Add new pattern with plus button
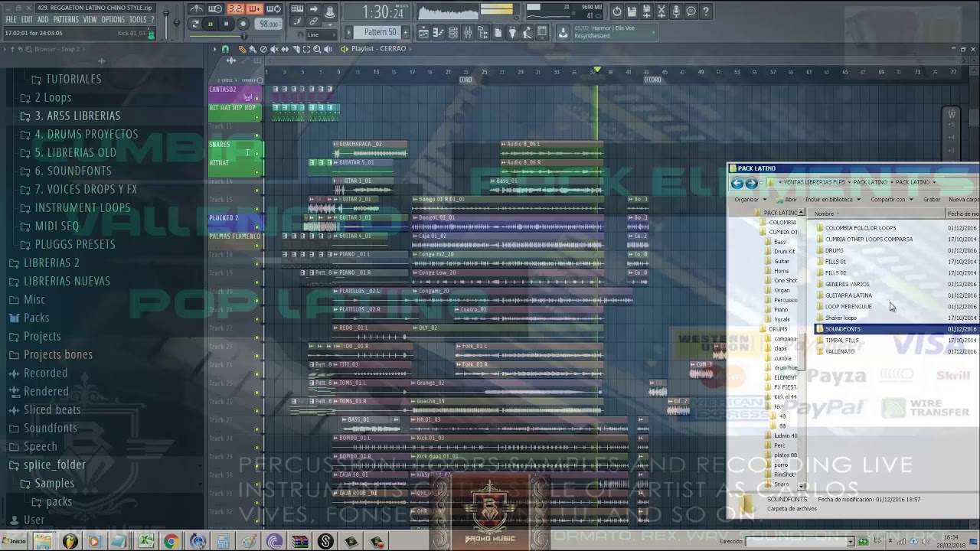980x551 pixels. 405,32
